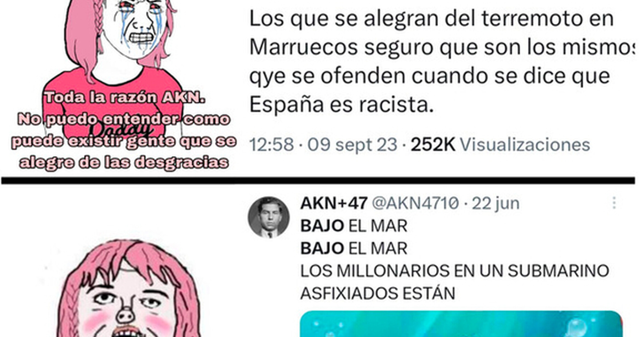Open the AKN+47 display name profile
644x337 pixels.
tap(334, 203)
